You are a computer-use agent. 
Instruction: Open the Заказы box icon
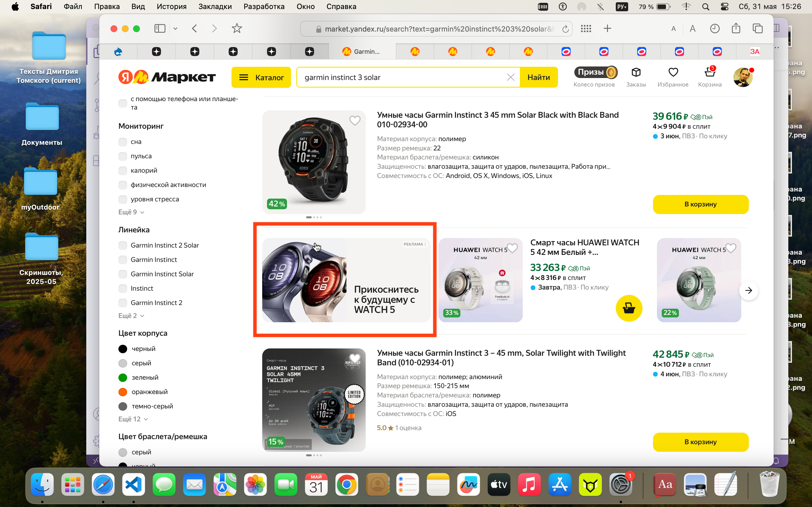click(636, 72)
